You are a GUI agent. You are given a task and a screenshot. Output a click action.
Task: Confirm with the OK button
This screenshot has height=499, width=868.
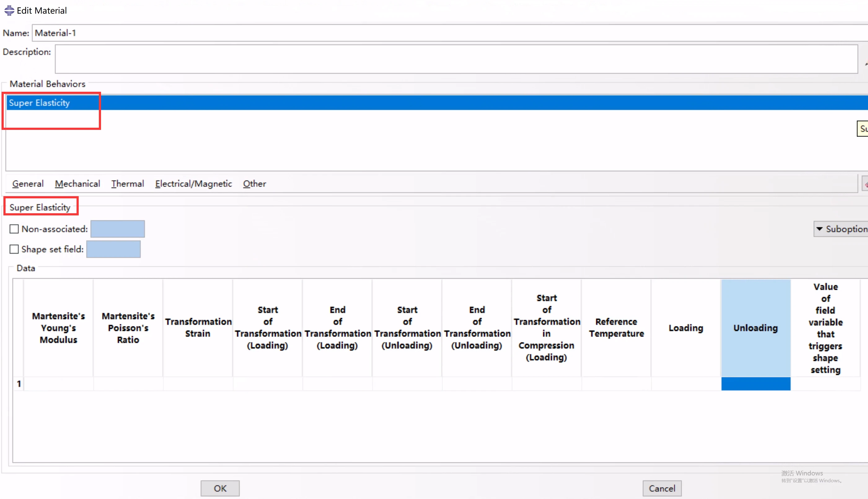220,488
